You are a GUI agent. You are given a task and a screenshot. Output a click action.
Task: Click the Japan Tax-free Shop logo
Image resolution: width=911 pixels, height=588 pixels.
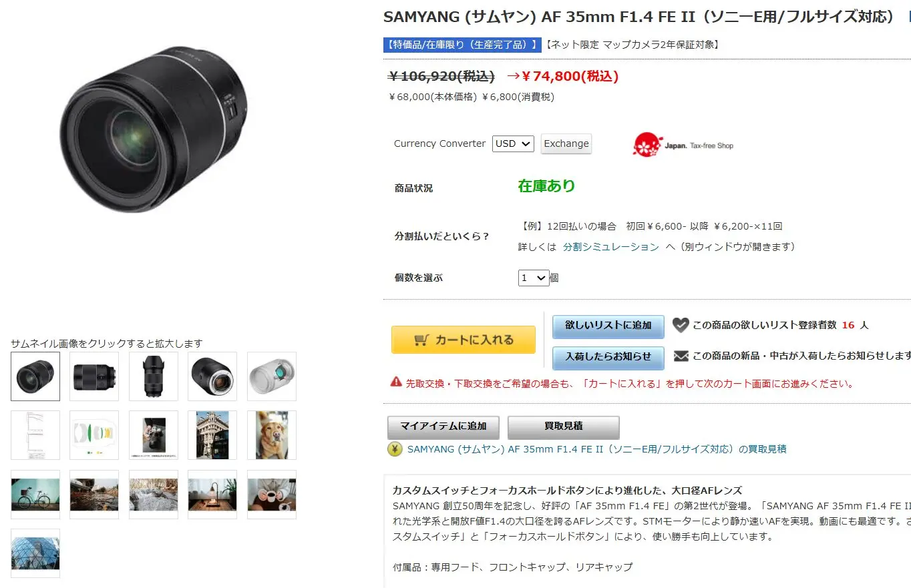683,145
